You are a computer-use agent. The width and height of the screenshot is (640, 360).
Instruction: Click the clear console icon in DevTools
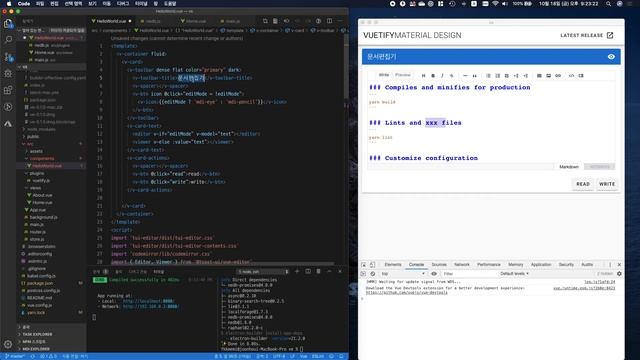[x=372, y=273]
